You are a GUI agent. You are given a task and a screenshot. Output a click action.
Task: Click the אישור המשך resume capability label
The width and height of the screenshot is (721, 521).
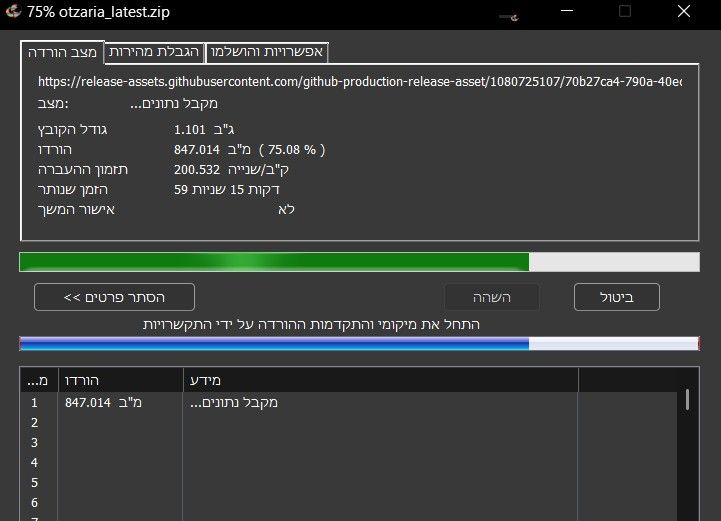(76, 210)
